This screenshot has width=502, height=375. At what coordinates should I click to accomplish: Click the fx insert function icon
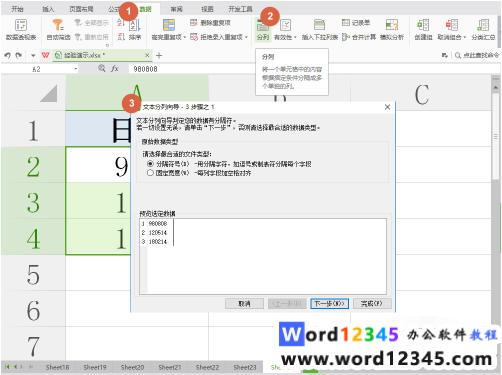tap(115, 69)
